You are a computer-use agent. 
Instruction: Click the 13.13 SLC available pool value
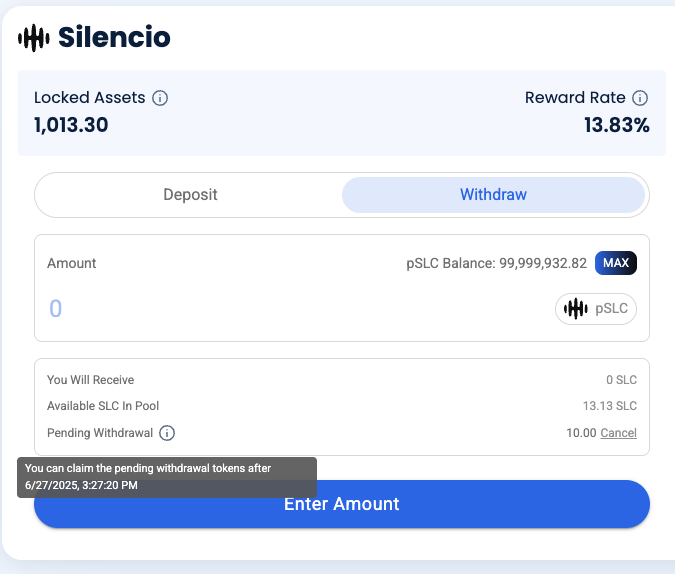point(609,406)
